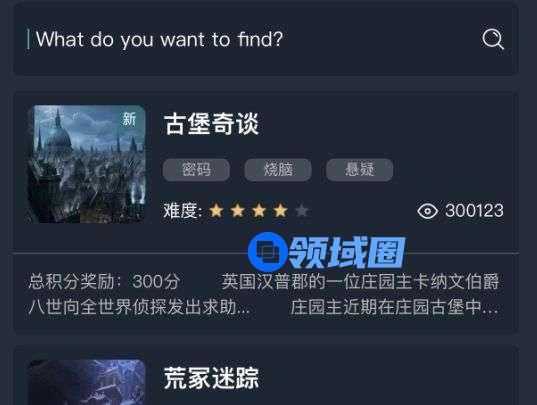
Task: Click the first difficulty star
Action: 216,210
